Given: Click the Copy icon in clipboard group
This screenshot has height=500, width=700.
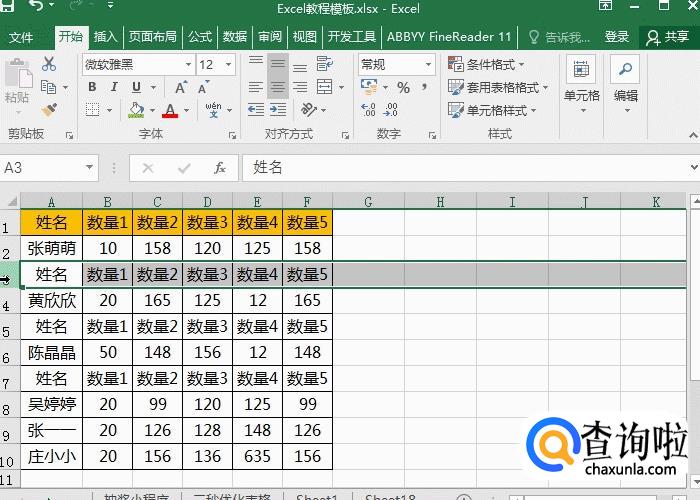Looking at the screenshot, I should 49,87.
